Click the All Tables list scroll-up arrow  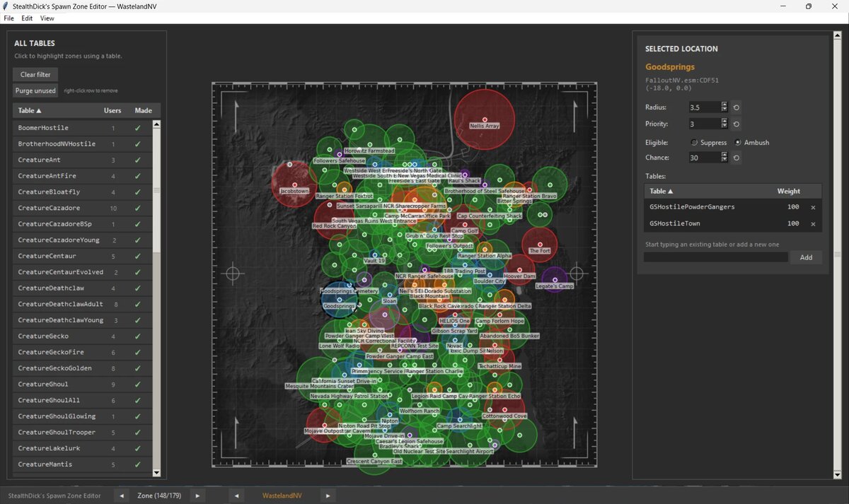[x=157, y=124]
